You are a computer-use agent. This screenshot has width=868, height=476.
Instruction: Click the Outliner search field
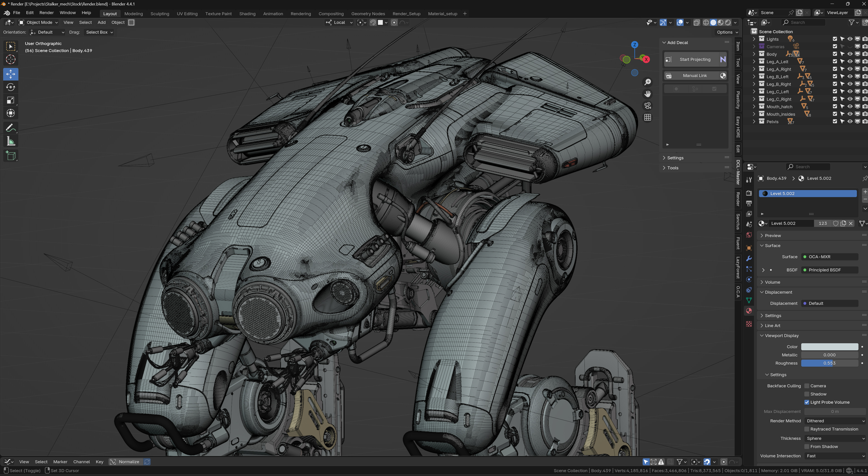(x=803, y=23)
